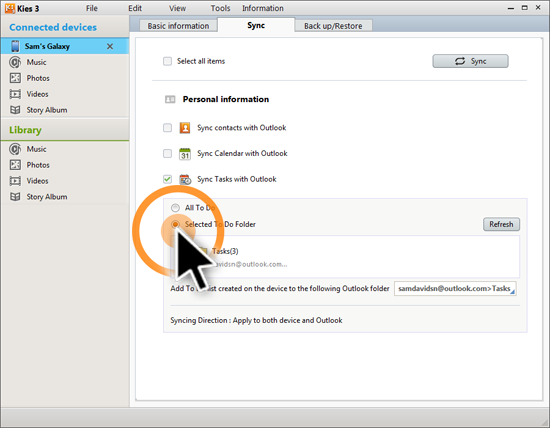Image resolution: width=550 pixels, height=428 pixels.
Task: Select the All To Do radio option
Action: [x=175, y=208]
